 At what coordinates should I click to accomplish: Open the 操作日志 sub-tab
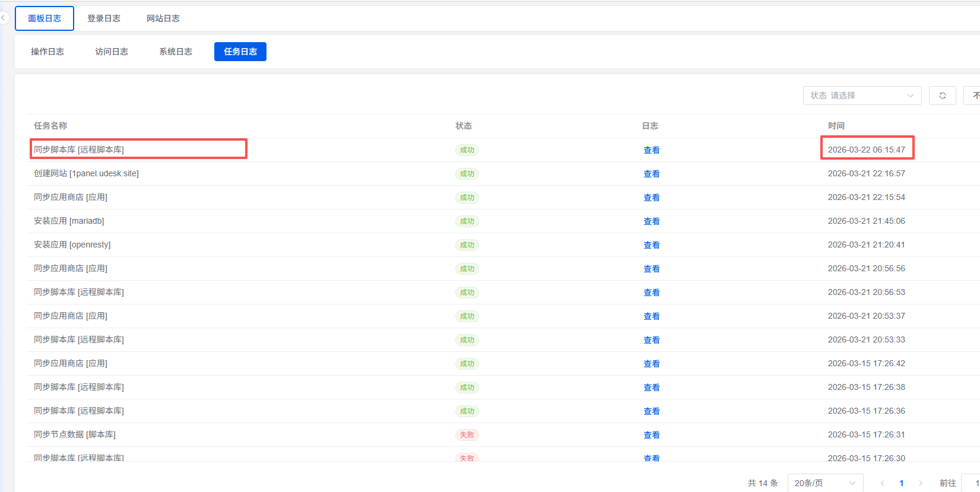click(x=47, y=52)
